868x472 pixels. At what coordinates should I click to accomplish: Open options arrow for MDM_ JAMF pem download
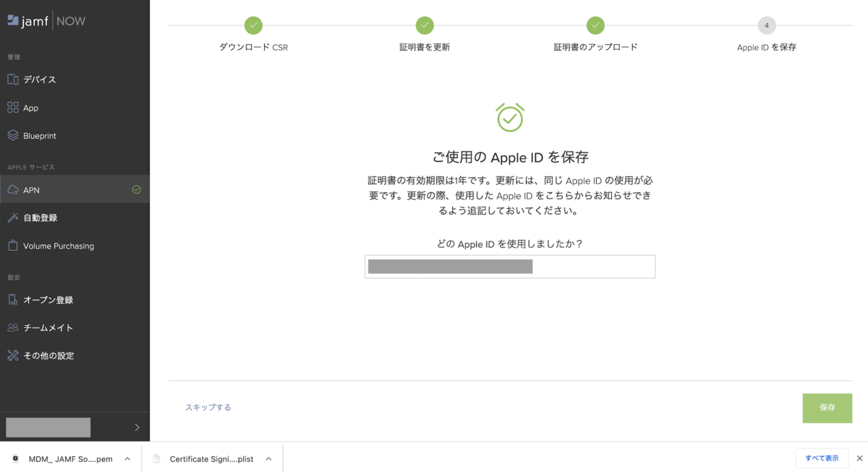click(127, 459)
